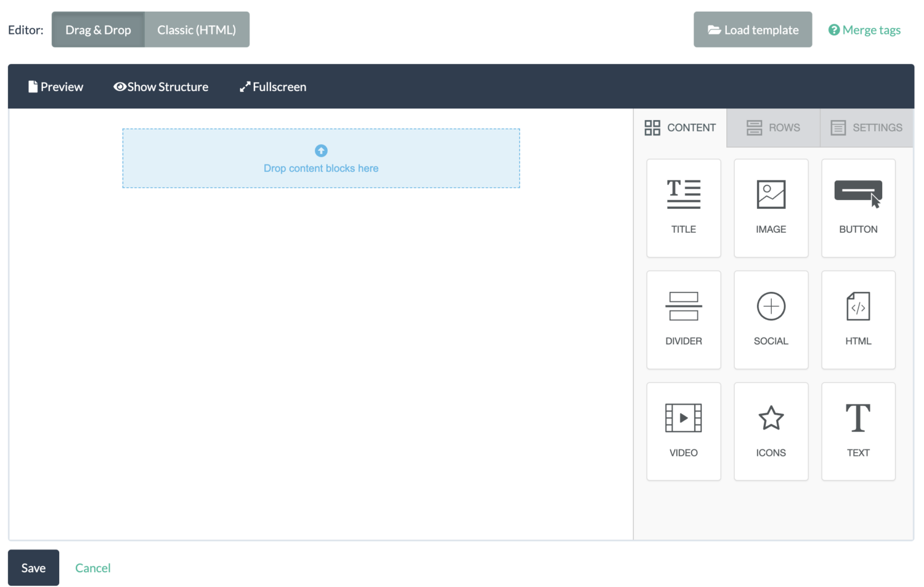Screen dimensions: 924x587
Task: Click the Drop content blocks here area
Action: coord(321,158)
